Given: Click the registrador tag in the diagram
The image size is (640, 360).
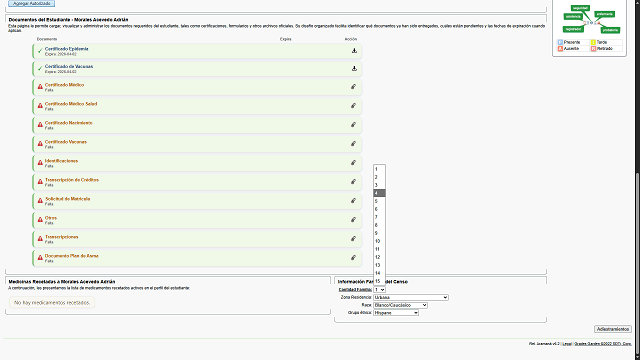Looking at the screenshot, I should (x=573, y=29).
